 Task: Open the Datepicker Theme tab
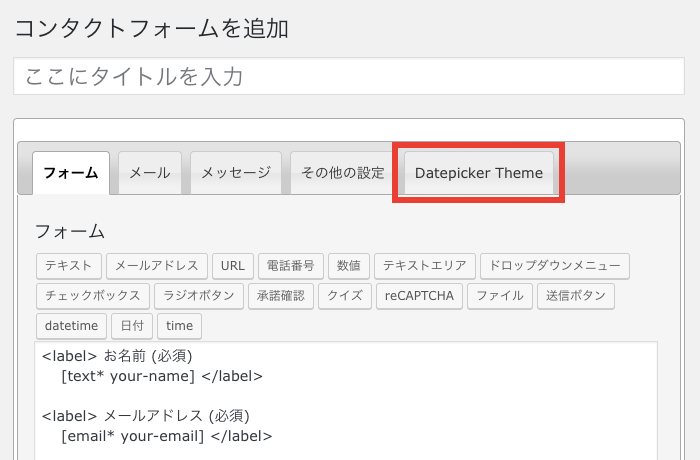479,173
